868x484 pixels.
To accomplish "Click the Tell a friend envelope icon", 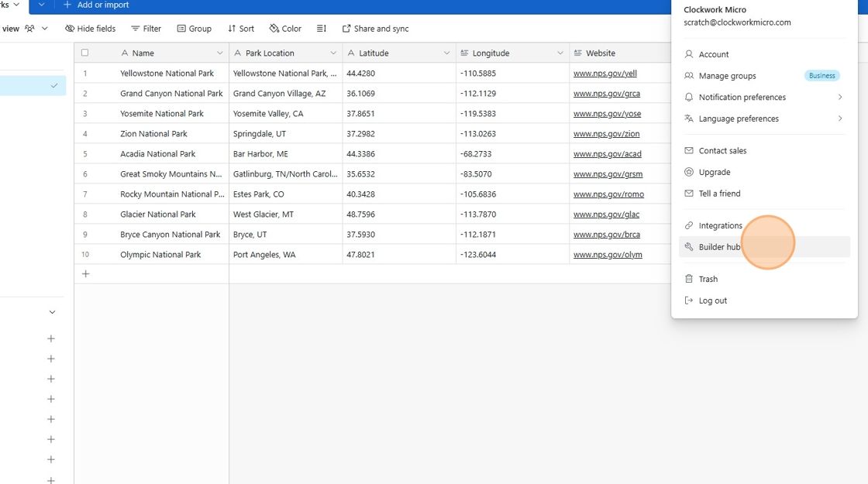I will click(689, 194).
